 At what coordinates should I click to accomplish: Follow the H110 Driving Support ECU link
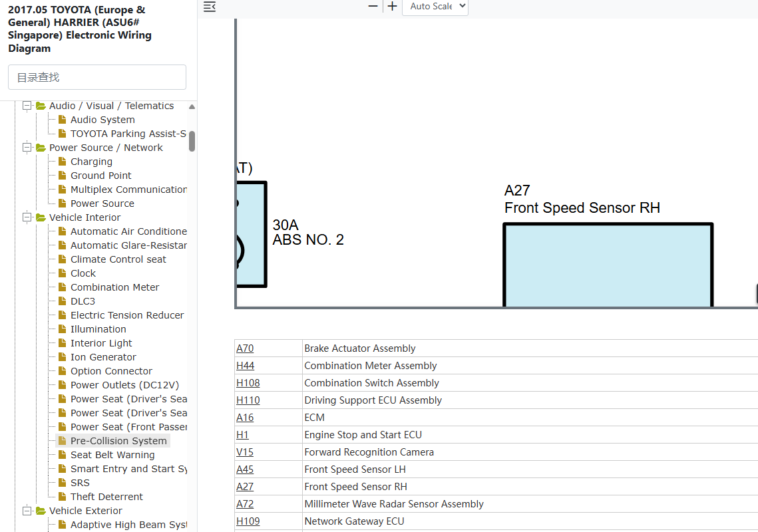tap(248, 400)
